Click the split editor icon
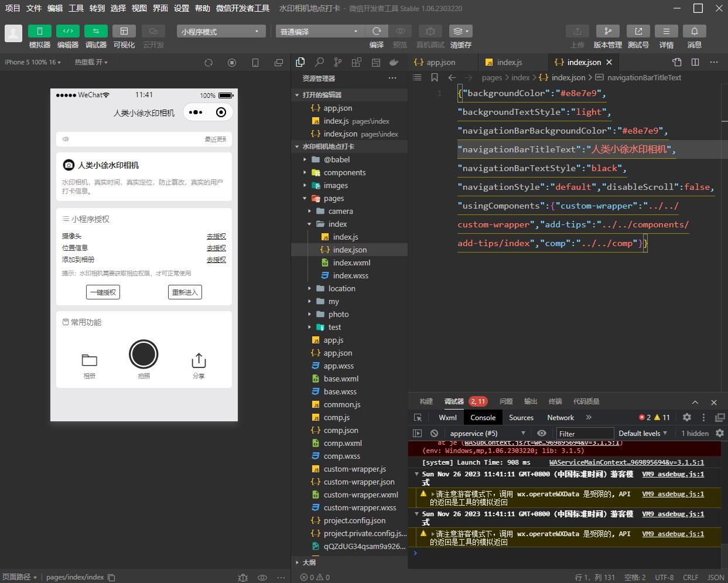728x583 pixels. (x=695, y=62)
